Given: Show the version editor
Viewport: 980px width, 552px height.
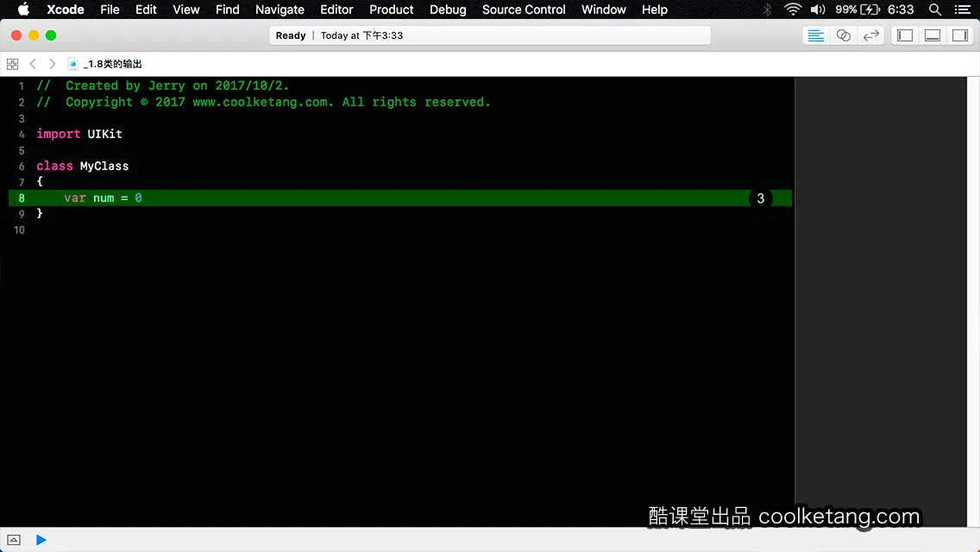Looking at the screenshot, I should [x=870, y=35].
